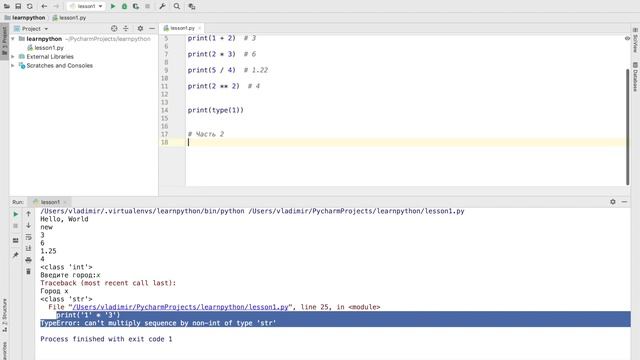Image resolution: width=640 pixels, height=360 pixels.
Task: Click the 'Process finished with exit code 1' text
Action: tap(106, 339)
